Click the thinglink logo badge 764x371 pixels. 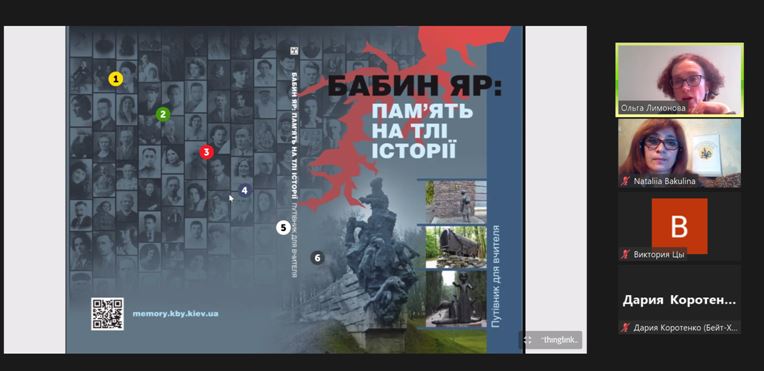tap(560, 340)
